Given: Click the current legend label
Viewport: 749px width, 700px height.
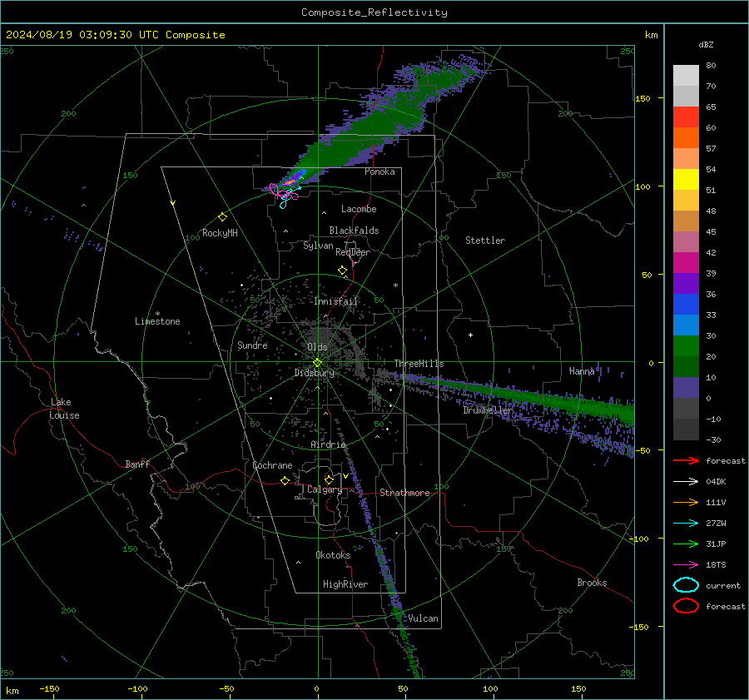Looking at the screenshot, I should click(x=723, y=585).
